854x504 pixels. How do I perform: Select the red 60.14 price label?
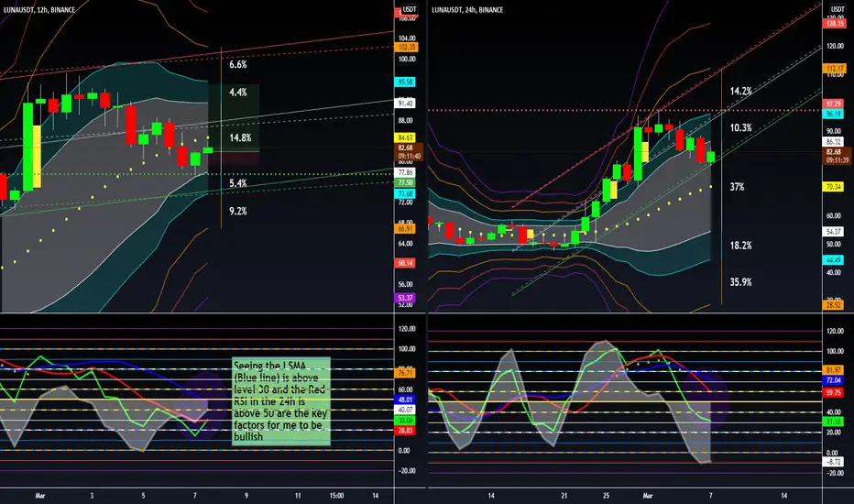coord(406,263)
